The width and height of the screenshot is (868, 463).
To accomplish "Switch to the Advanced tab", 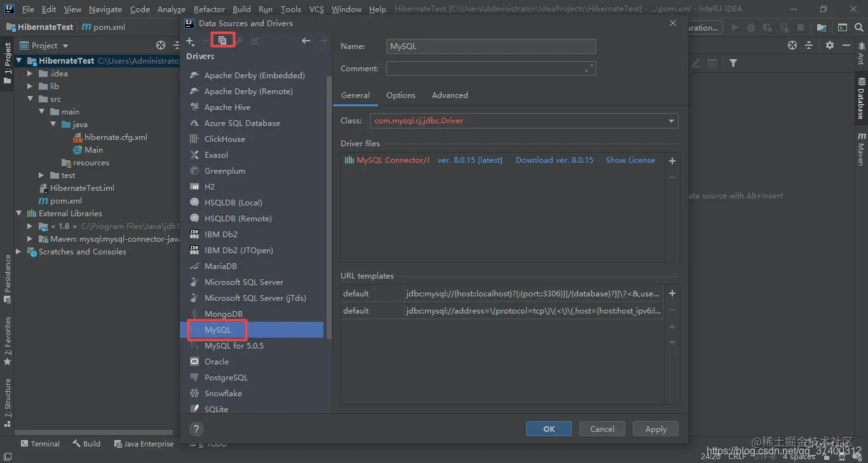I will 450,95.
